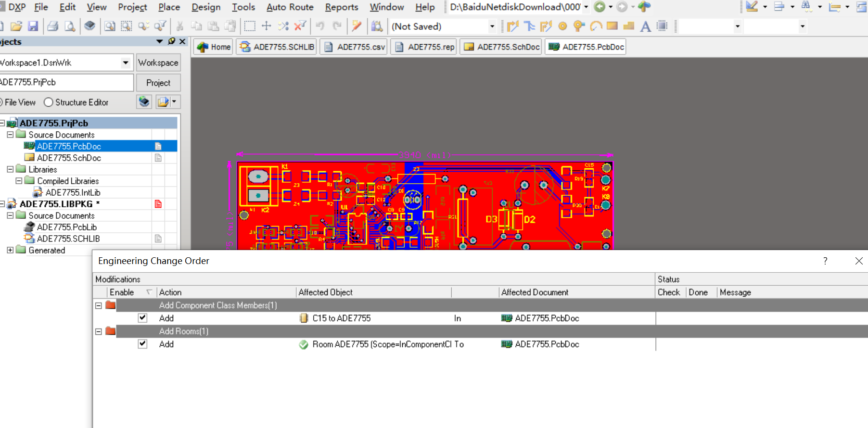Open the address path dropdown arrow

point(586,7)
